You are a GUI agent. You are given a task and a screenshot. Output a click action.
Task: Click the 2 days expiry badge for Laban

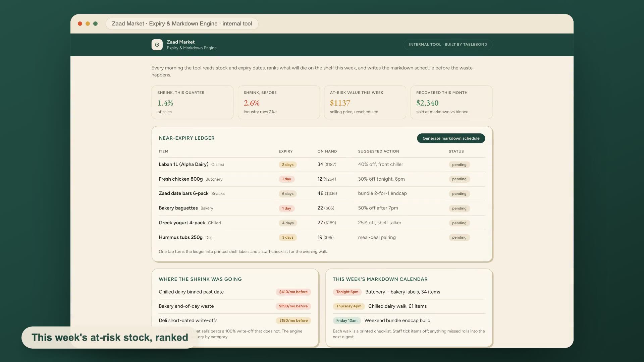pos(287,165)
